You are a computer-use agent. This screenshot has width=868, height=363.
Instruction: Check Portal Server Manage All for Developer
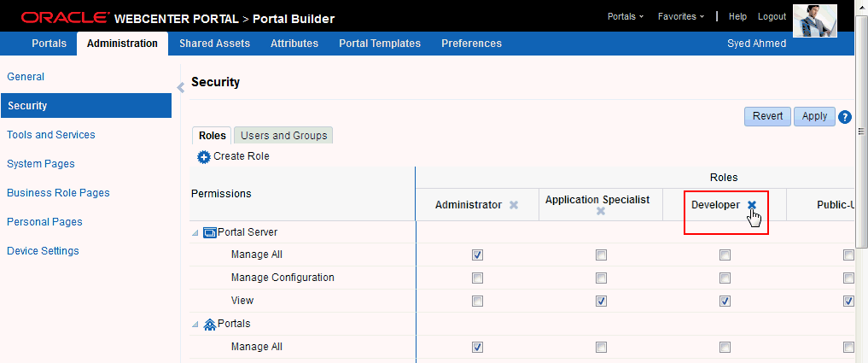pyautogui.click(x=724, y=255)
